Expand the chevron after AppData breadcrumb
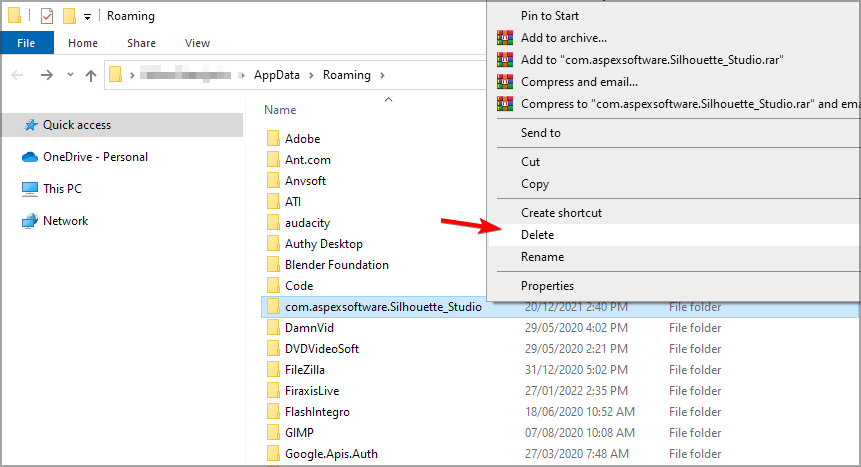 311,75
